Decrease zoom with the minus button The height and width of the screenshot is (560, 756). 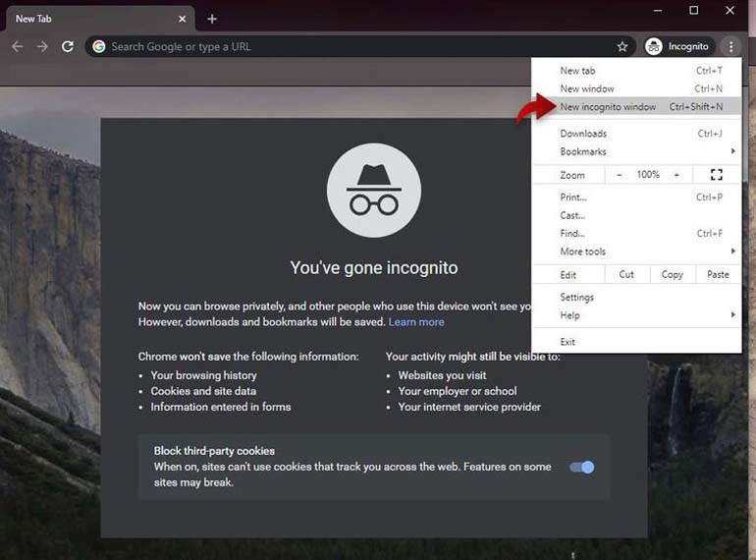620,175
